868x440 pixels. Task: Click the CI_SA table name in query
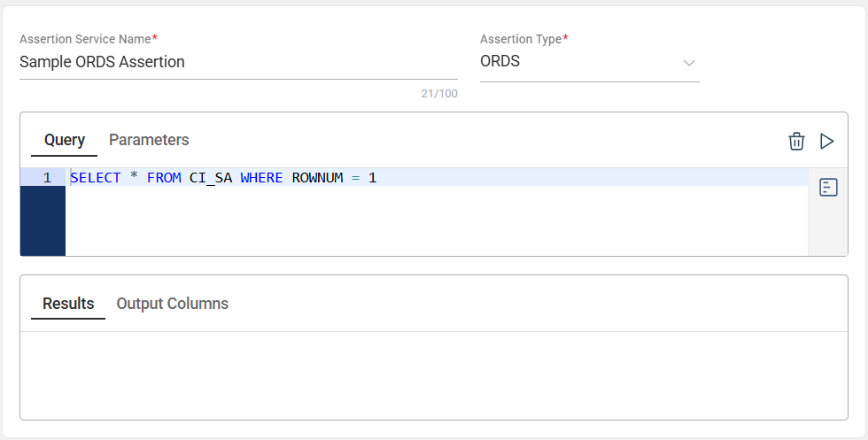coord(211,178)
